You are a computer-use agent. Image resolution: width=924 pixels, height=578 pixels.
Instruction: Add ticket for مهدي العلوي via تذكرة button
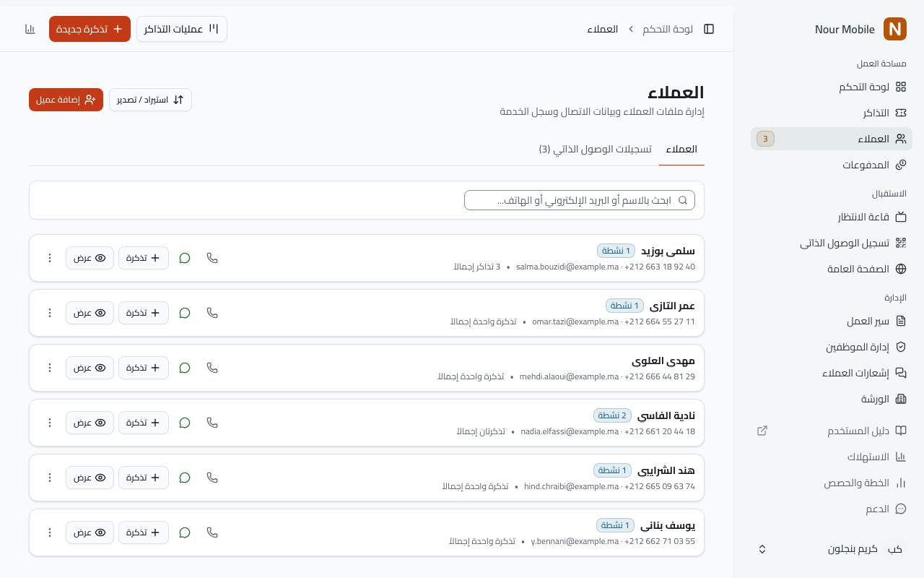144,368
